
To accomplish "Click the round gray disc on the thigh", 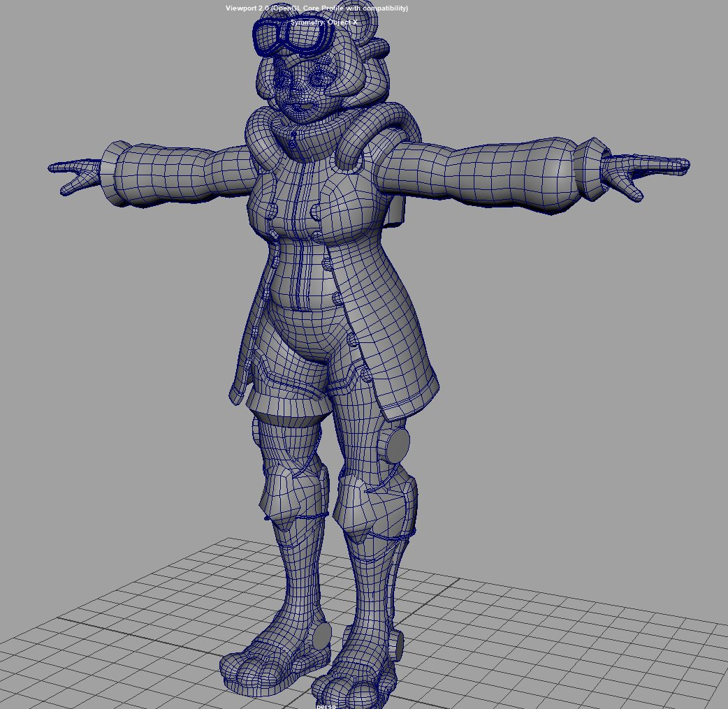I will point(398,444).
